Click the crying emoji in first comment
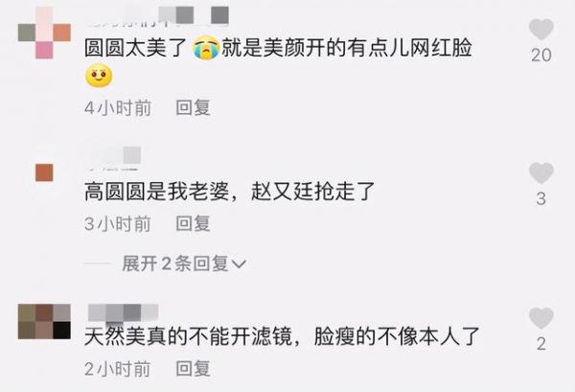Screen dimensions: 575x392 click(206, 48)
